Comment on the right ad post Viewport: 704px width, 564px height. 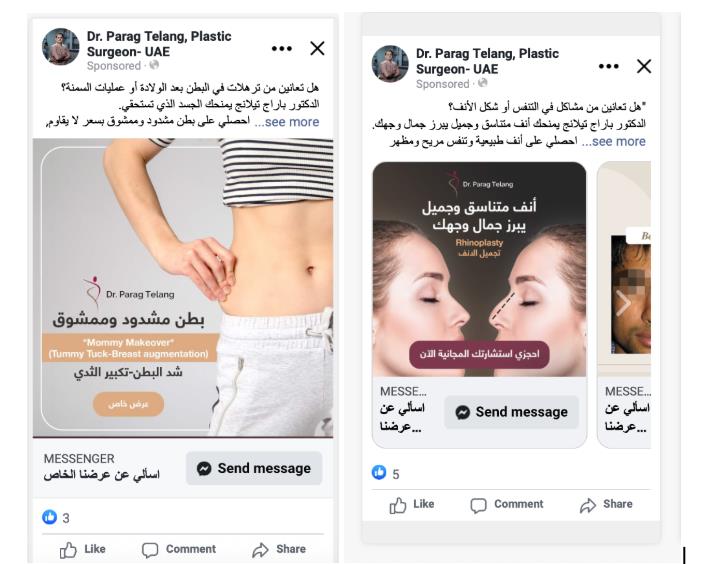pos(507,504)
